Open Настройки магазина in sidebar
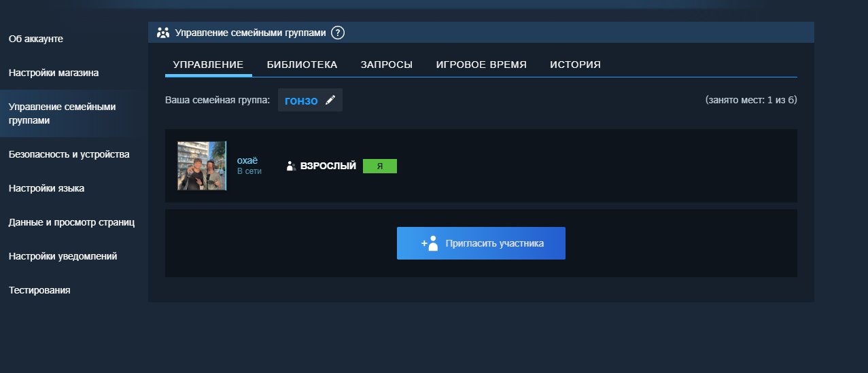This screenshot has width=868, height=373. (x=54, y=73)
